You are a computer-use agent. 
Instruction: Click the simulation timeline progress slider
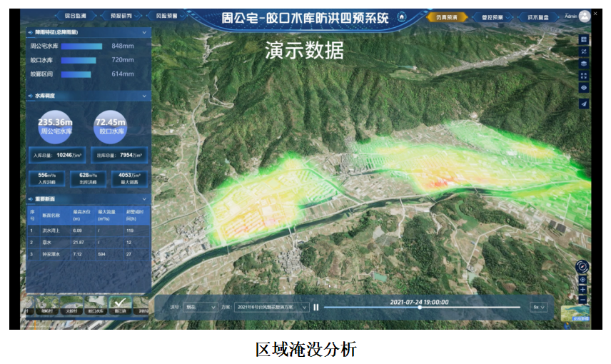pyautogui.click(x=420, y=308)
